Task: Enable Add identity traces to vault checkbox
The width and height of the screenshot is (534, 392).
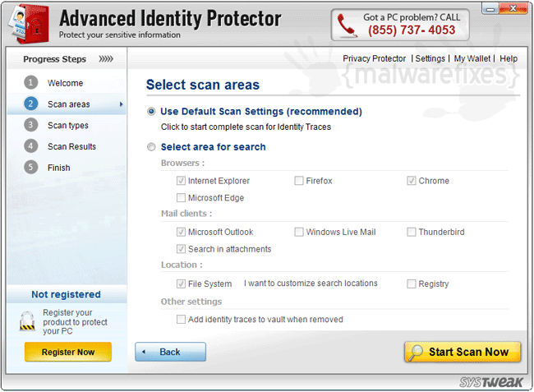Action: (x=181, y=319)
